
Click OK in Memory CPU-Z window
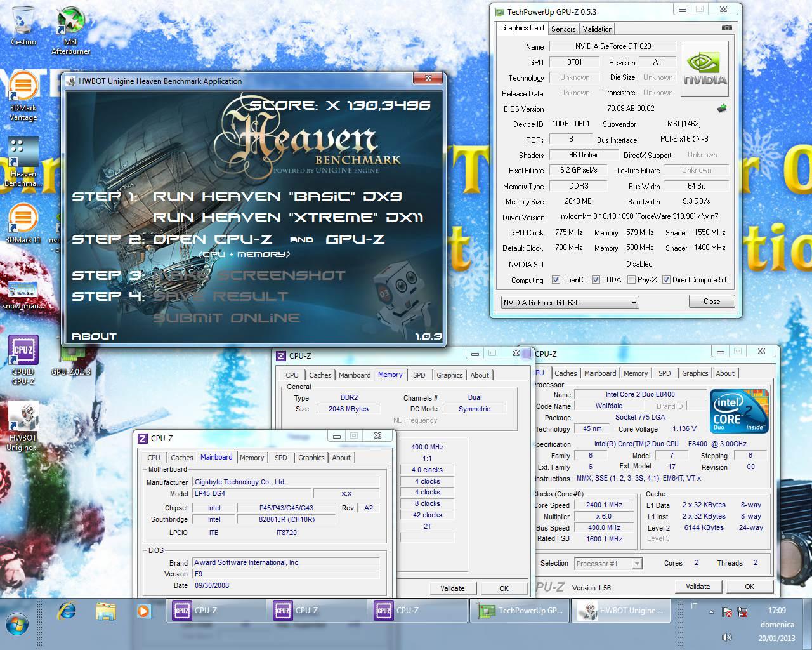(x=504, y=588)
